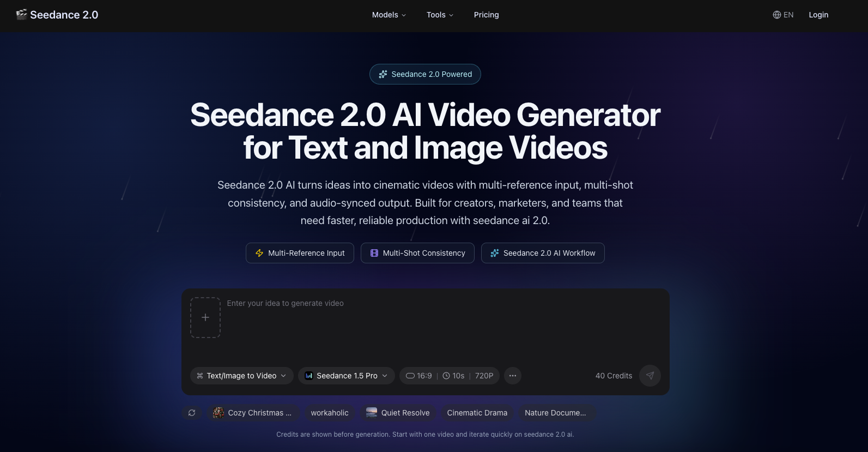Open the Models navigation menu

389,15
